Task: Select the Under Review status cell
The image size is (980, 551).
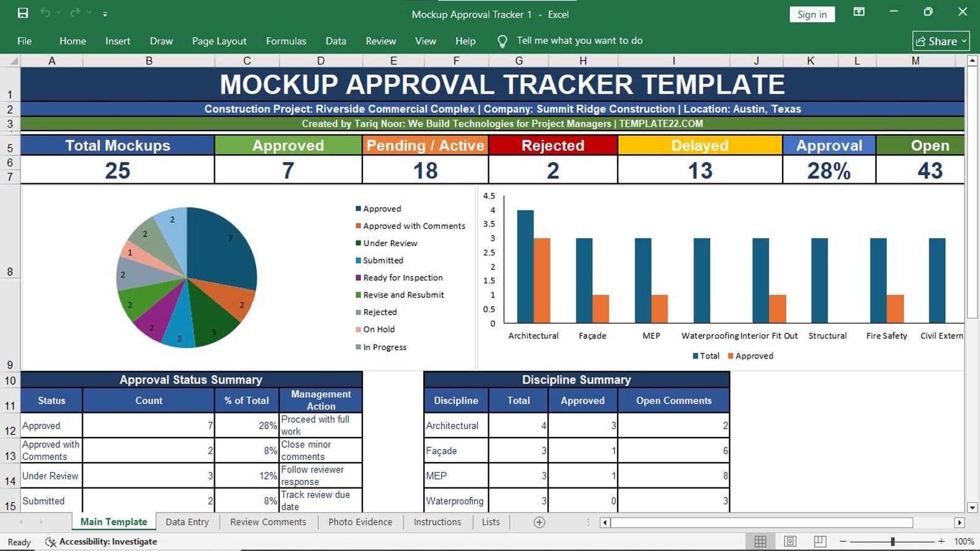Action: point(51,476)
